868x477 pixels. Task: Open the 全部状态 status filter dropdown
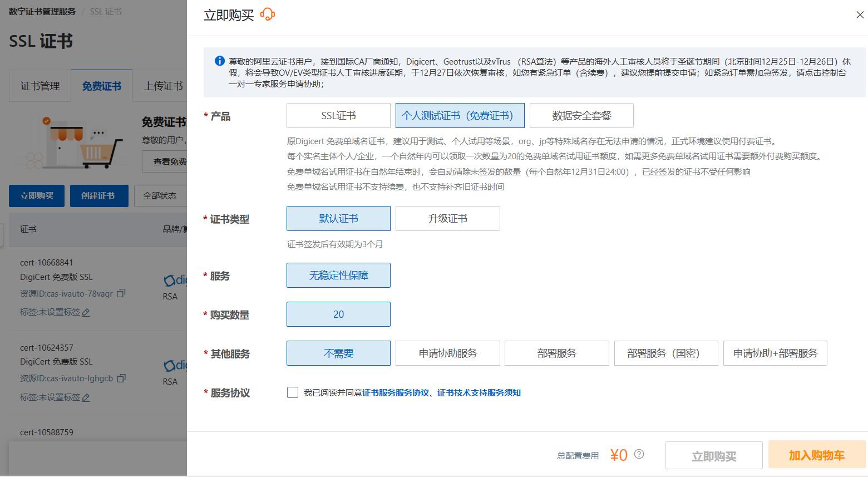(160, 196)
